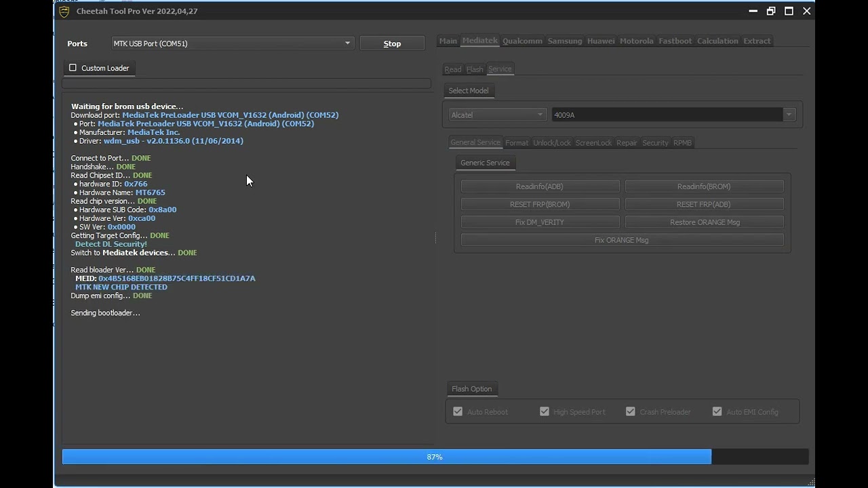The width and height of the screenshot is (868, 488).
Task: Stop the current operation
Action: (392, 43)
